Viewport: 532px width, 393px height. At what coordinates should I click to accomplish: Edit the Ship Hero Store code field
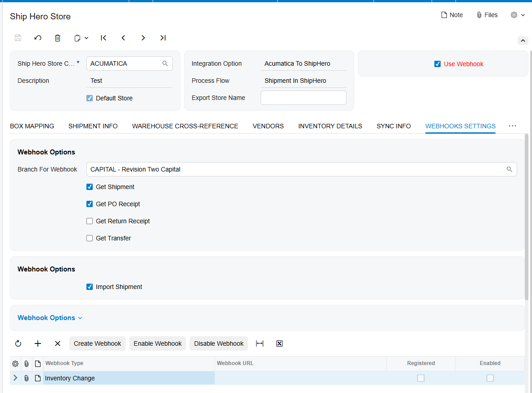click(129, 63)
